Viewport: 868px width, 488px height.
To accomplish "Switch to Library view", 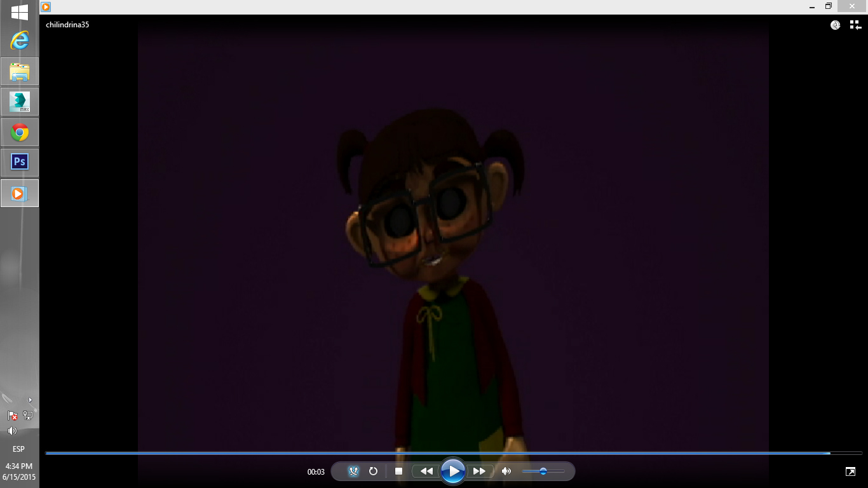I will tap(855, 25).
